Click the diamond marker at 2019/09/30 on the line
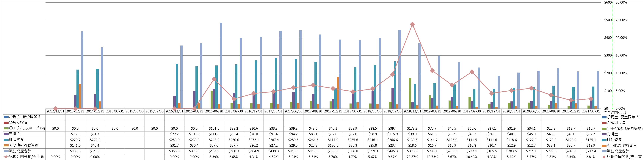Viewport: 644px width, 160px height. coord(472,72)
